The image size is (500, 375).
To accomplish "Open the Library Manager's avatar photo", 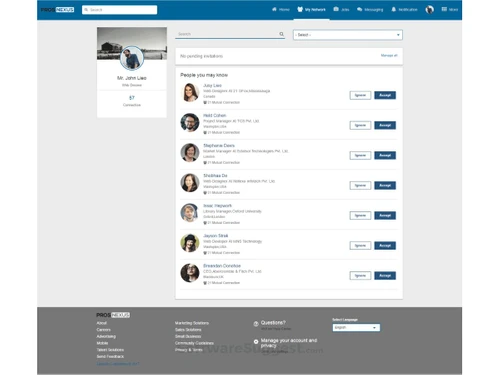I will [190, 213].
